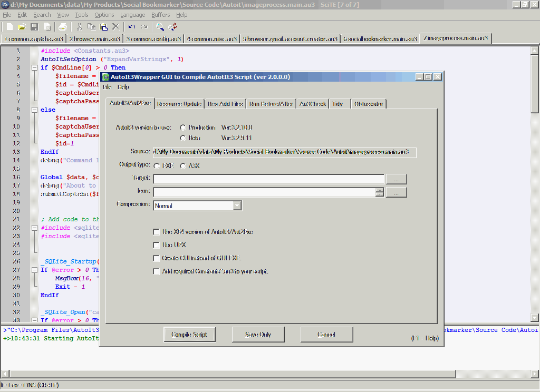Screen dimensions: 540x392
Task: Open the Obfuscator tab
Action: coord(369,104)
